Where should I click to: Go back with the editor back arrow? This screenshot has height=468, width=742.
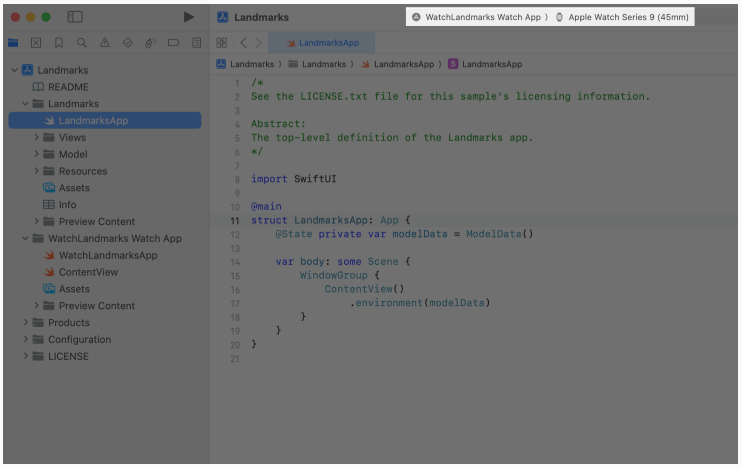click(243, 43)
